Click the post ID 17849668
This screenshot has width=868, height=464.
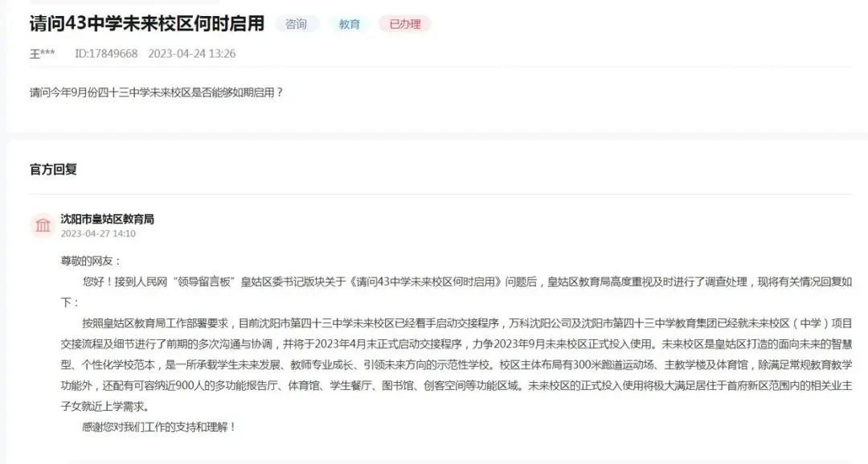[x=106, y=54]
